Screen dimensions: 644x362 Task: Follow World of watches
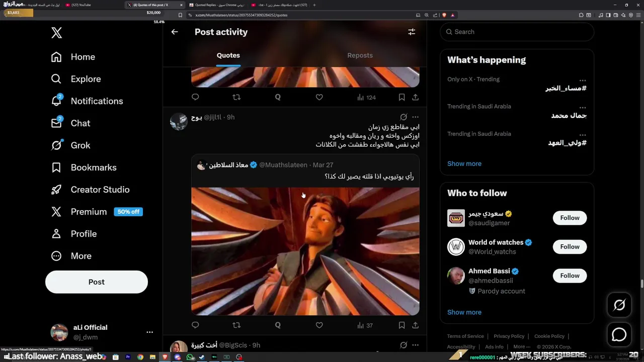pos(570,247)
